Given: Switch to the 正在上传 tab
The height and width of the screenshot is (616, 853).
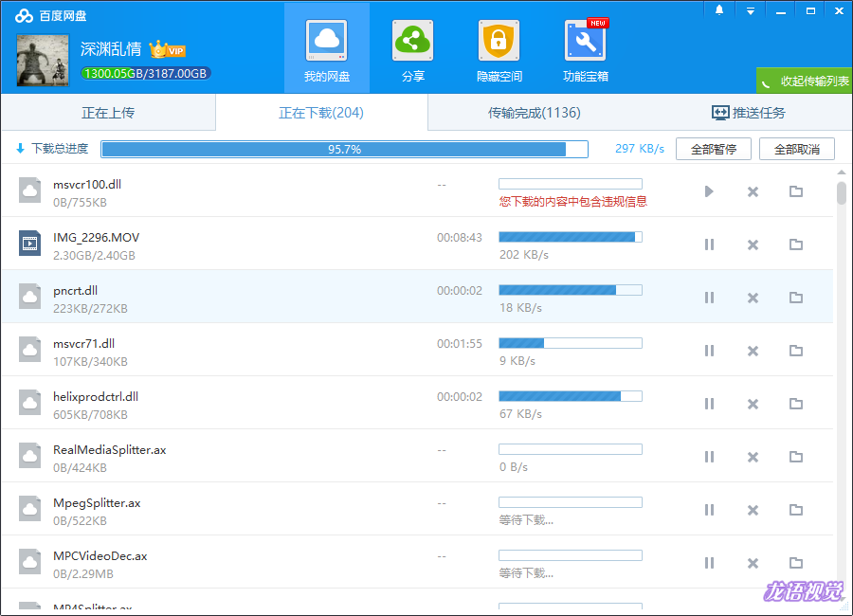Looking at the screenshot, I should coord(108,113).
